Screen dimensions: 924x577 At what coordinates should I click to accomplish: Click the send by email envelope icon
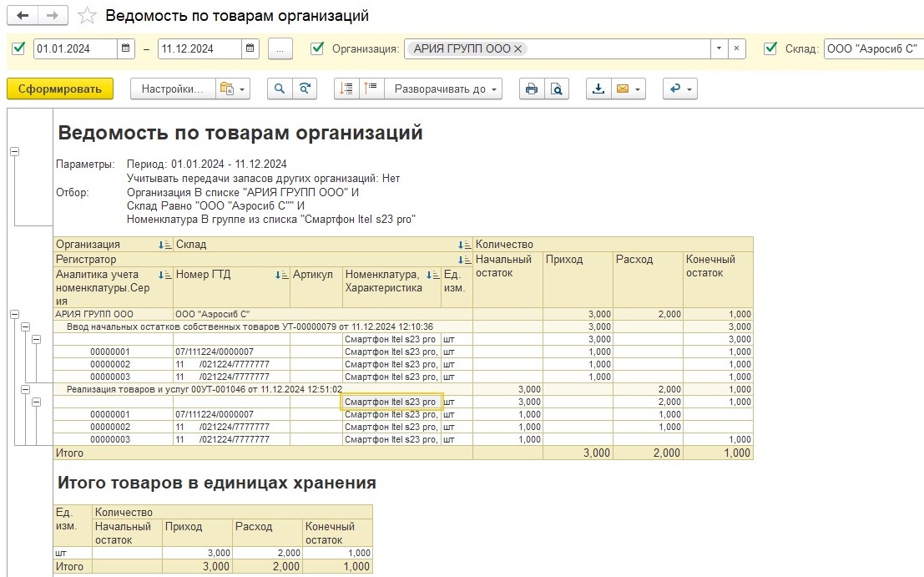(622, 89)
